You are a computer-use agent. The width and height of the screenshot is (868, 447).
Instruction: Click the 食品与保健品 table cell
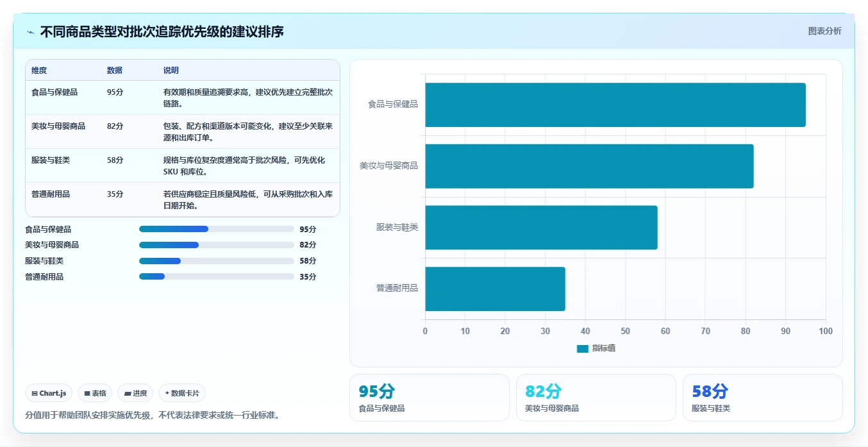(x=54, y=92)
